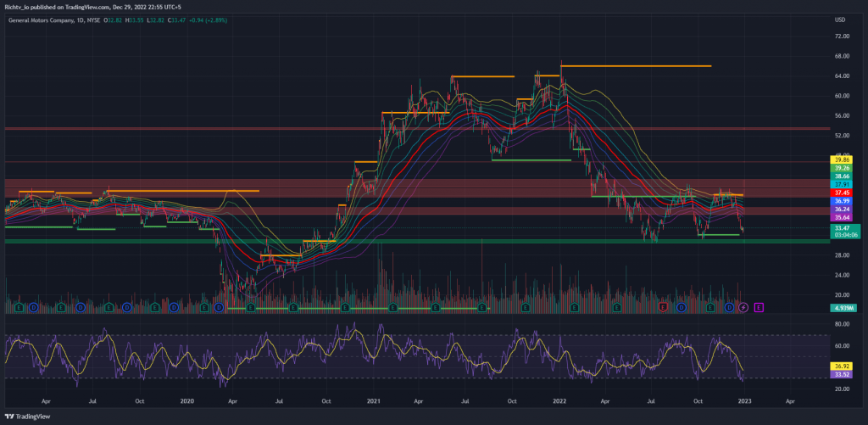This screenshot has width=868, height=425.
Task: Click the red 37.45 moving average label
Action: pos(843,193)
